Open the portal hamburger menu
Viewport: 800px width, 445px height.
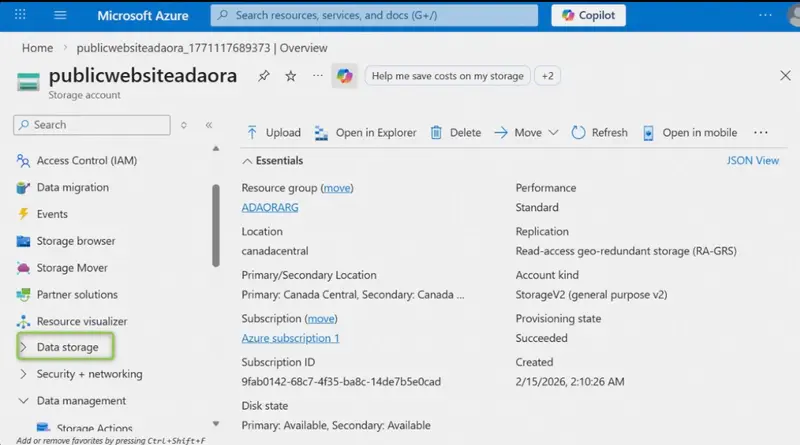point(60,15)
